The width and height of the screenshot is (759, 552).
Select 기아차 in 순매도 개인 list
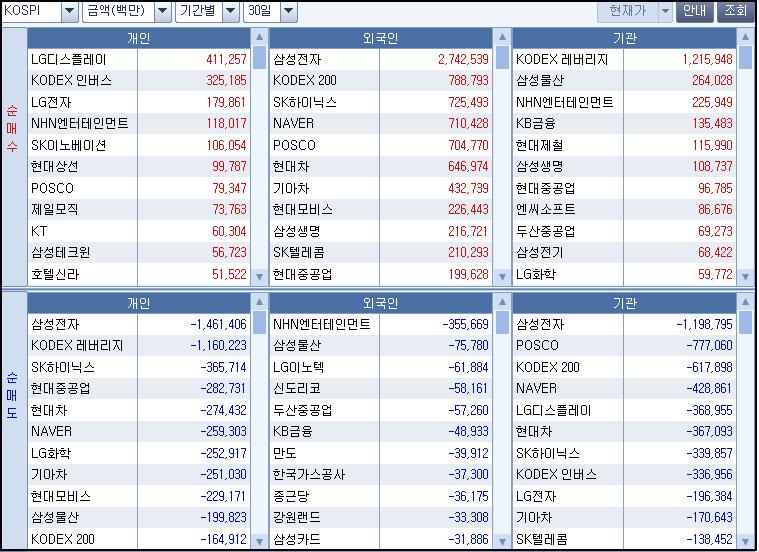tap(49, 474)
